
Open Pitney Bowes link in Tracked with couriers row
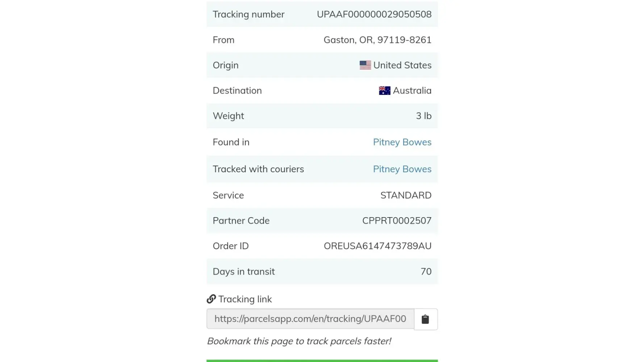pos(402,169)
